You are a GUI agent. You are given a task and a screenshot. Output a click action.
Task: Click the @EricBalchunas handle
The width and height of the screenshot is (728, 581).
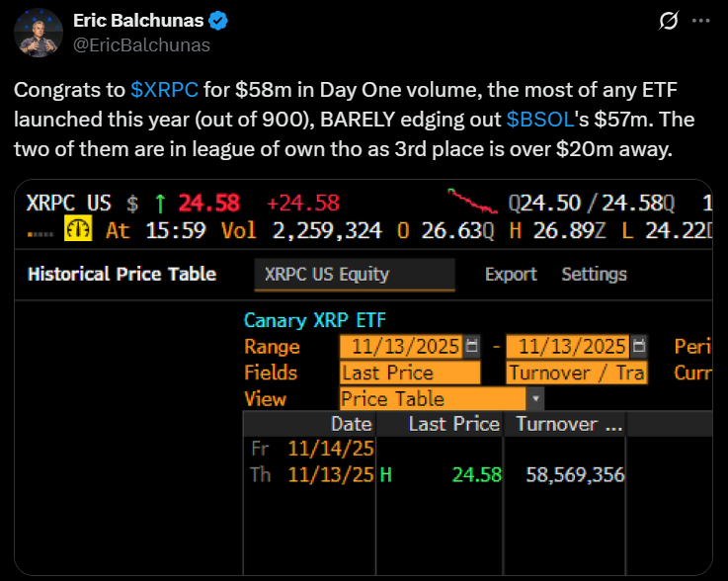click(x=141, y=45)
